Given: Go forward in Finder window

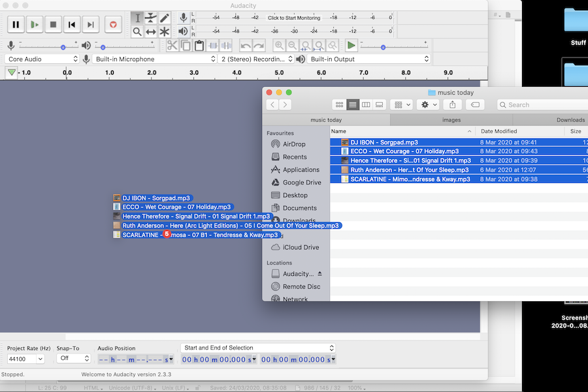Looking at the screenshot, I should point(286,105).
